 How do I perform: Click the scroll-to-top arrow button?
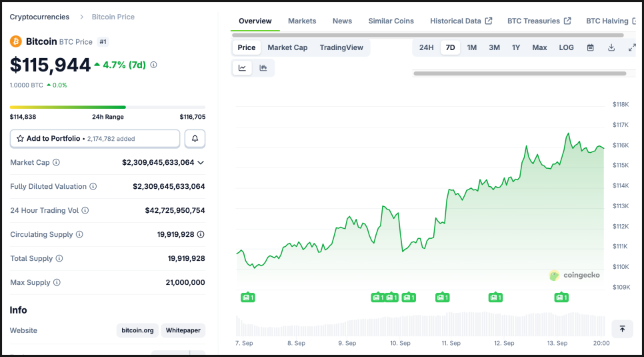(x=622, y=328)
